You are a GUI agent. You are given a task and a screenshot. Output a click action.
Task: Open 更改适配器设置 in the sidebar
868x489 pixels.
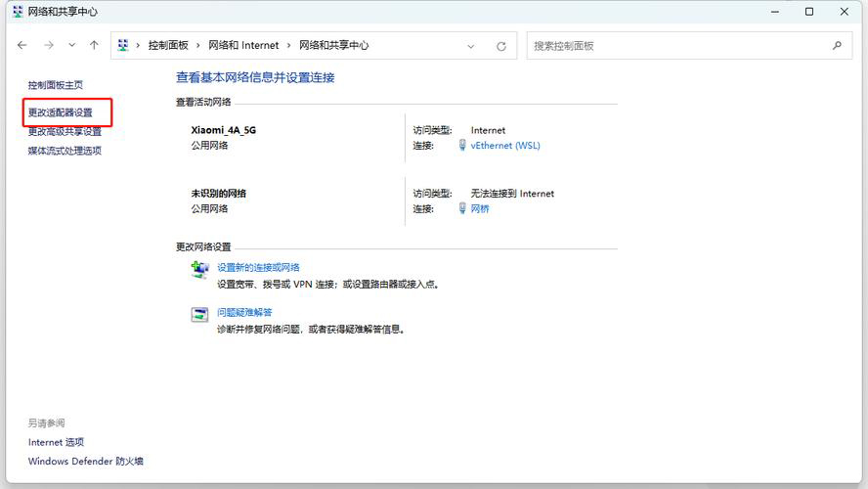(x=61, y=112)
